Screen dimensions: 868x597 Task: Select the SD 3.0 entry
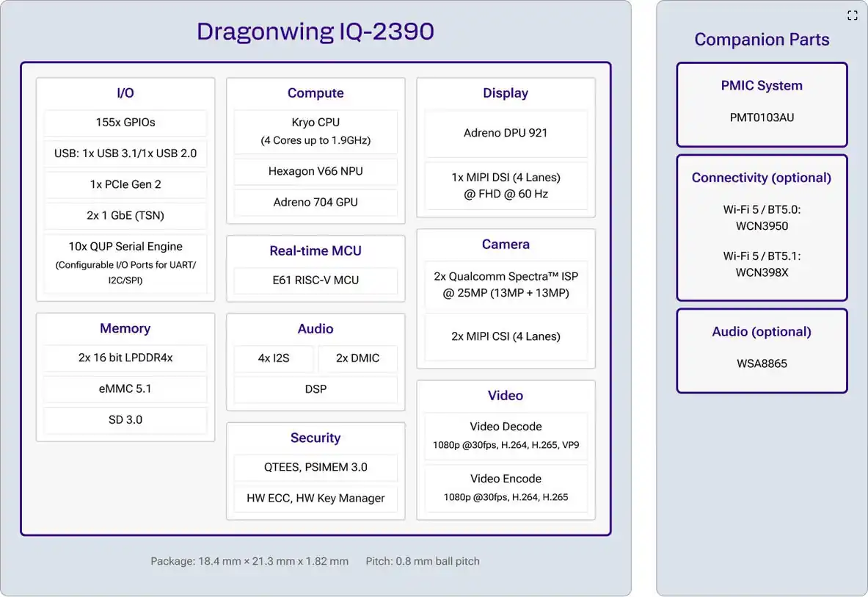(x=125, y=420)
